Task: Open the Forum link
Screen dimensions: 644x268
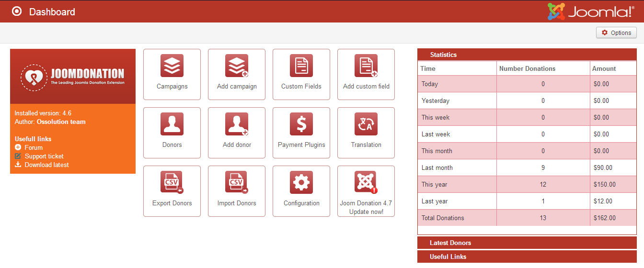Action: 34,147
